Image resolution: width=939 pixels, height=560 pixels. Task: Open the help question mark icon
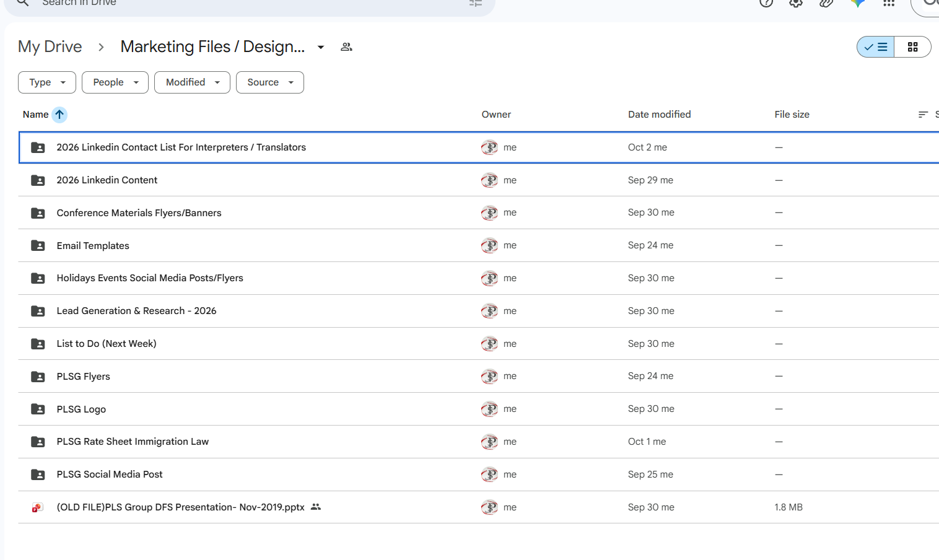(766, 2)
